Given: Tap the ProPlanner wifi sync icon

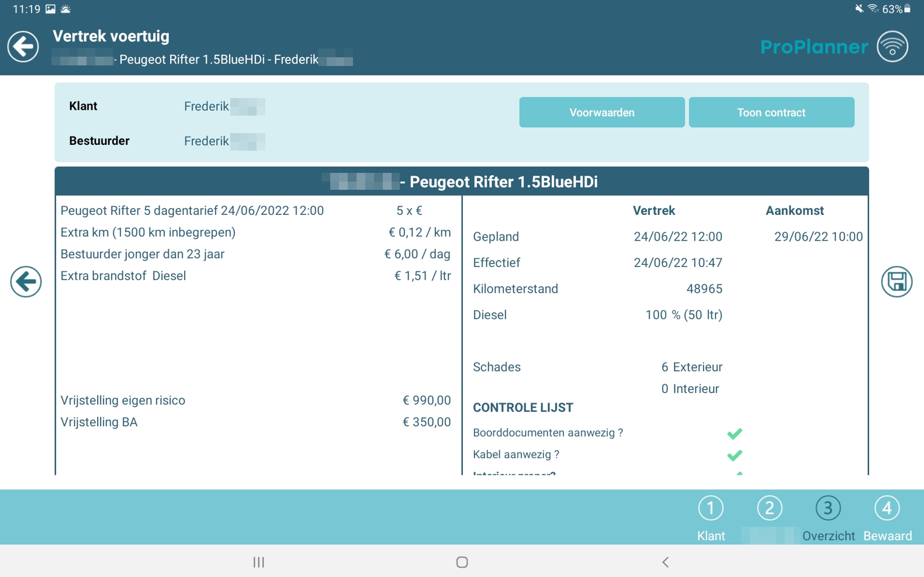Looking at the screenshot, I should (x=892, y=47).
